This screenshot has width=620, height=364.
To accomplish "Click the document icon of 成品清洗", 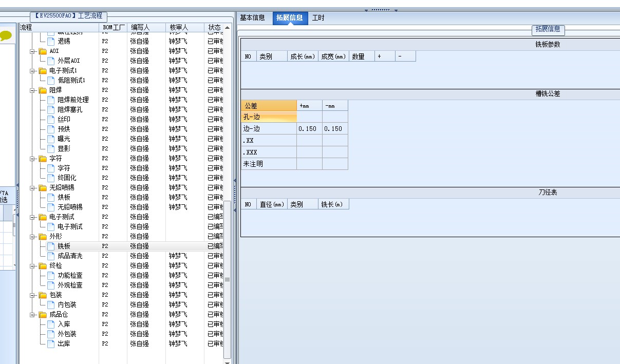I will [x=51, y=256].
